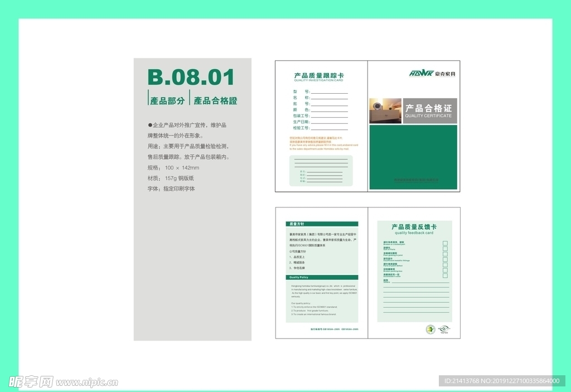
Task: Click 'QUALITY INVESTIGATION CARD' subtitle
Action: 318,80
